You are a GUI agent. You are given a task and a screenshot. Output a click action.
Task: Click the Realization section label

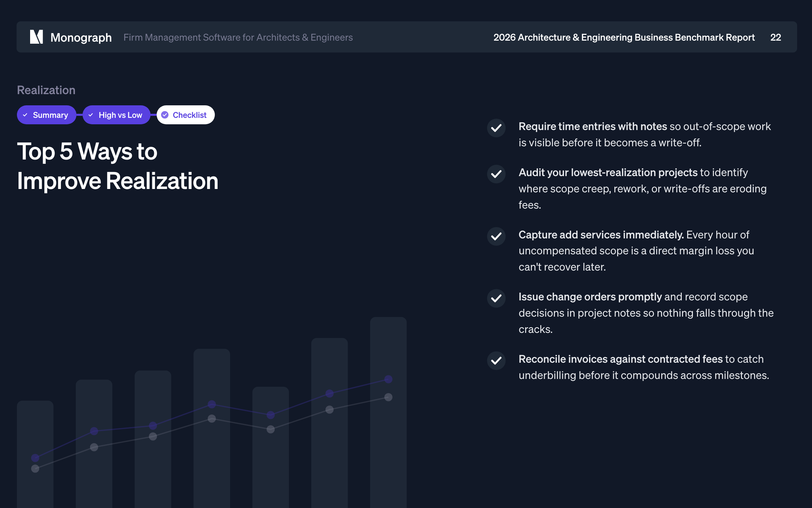click(x=46, y=90)
